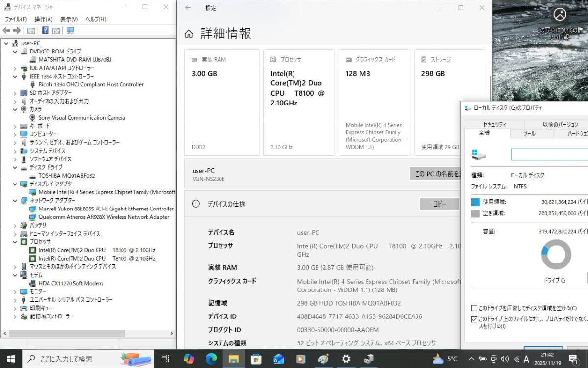
Task: Open Microsoft Edge from the taskbar
Action: [211, 359]
